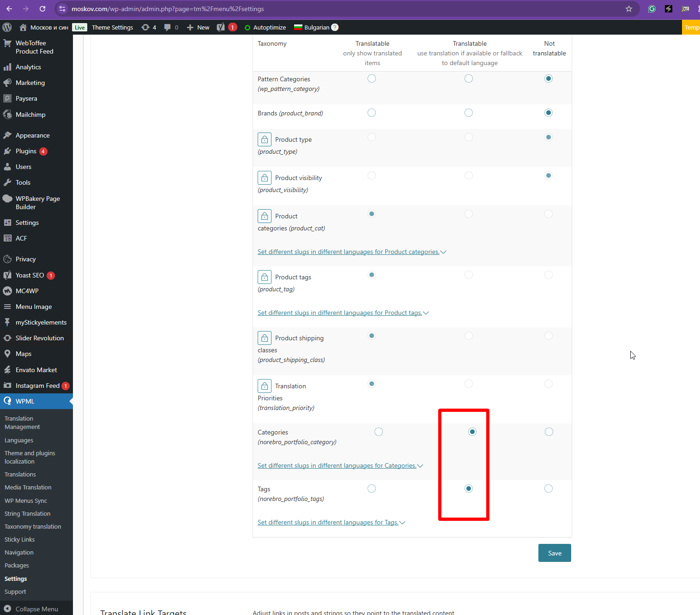Collapse the admin sidebar menu

click(31, 609)
